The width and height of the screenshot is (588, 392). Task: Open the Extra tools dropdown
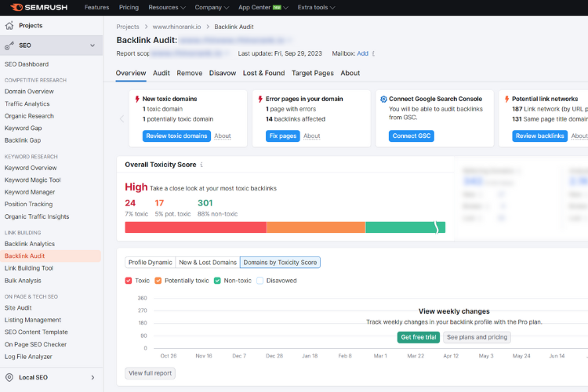pos(316,8)
